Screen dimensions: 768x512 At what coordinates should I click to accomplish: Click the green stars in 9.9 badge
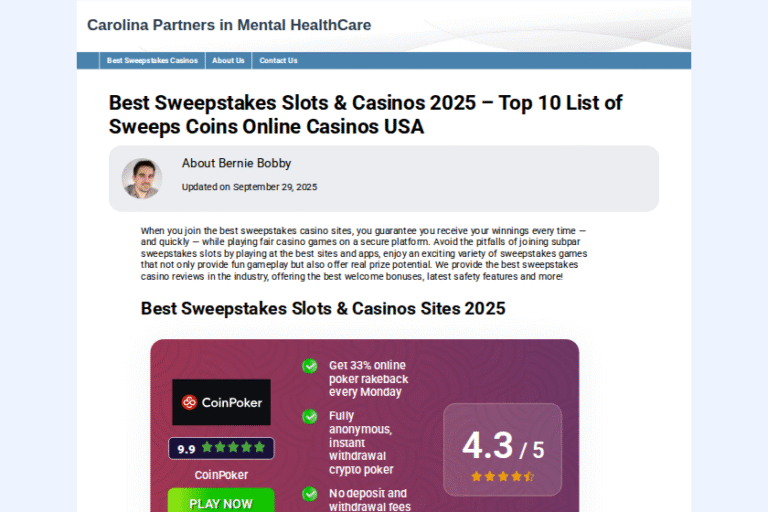tap(233, 448)
